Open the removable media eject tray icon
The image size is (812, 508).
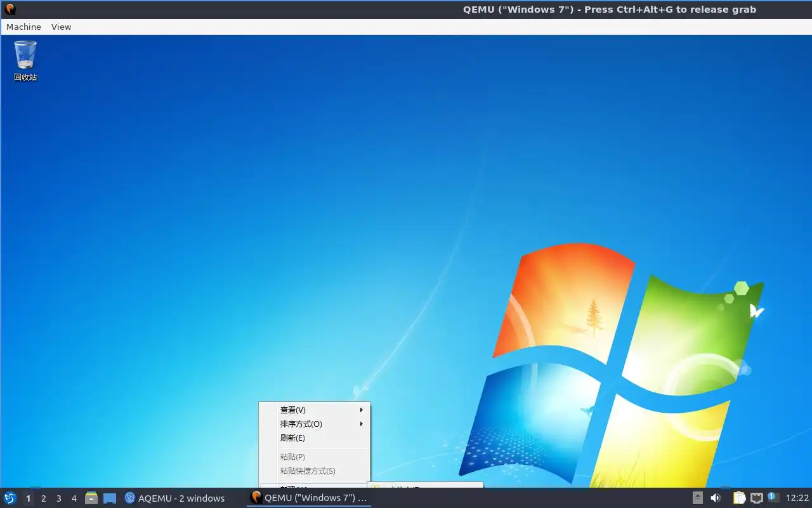pyautogui.click(x=698, y=498)
